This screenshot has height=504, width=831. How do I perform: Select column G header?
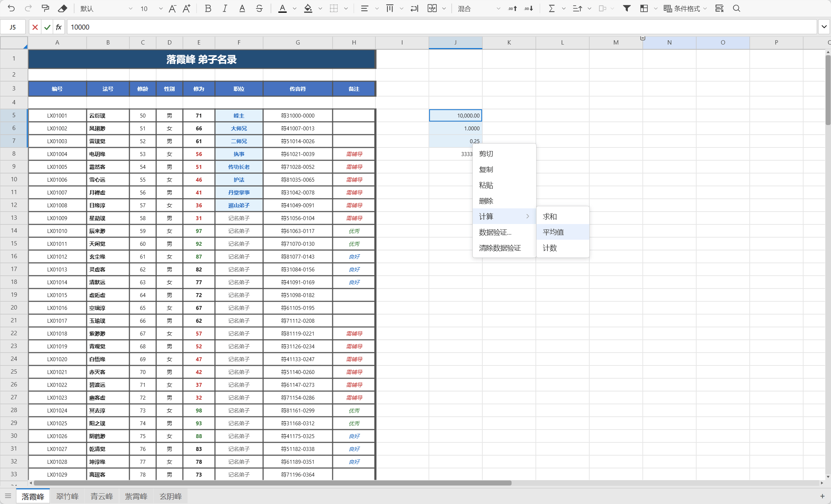pos(298,42)
